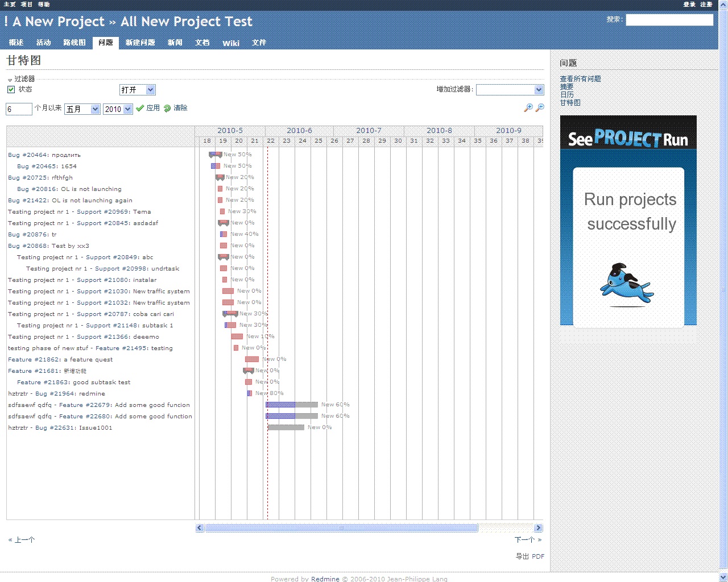Click the 下一个 next page link
728x582 pixels.
tap(526, 539)
